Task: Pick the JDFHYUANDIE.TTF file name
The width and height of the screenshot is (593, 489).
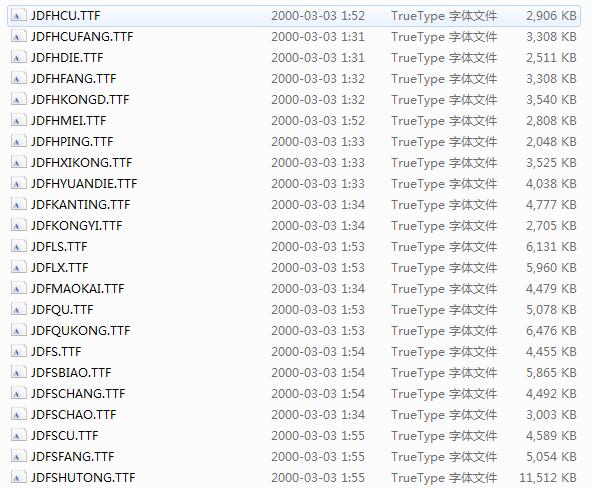Action: (84, 184)
